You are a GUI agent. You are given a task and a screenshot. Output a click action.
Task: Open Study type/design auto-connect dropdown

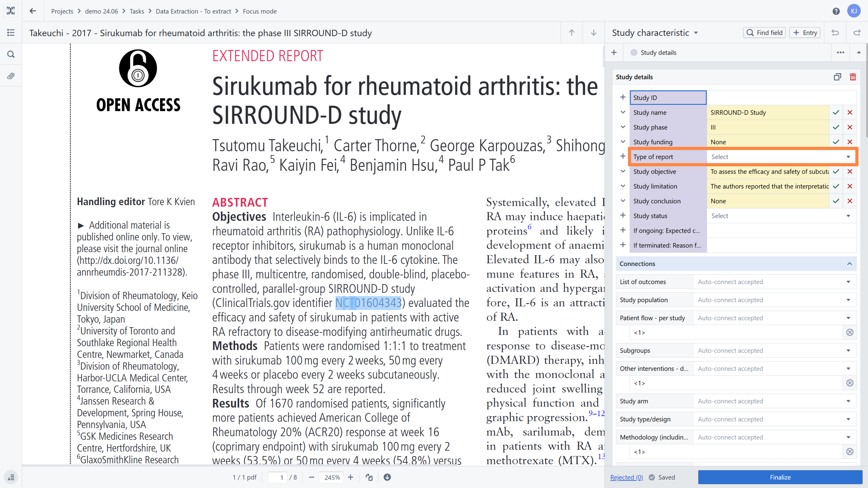pos(774,419)
